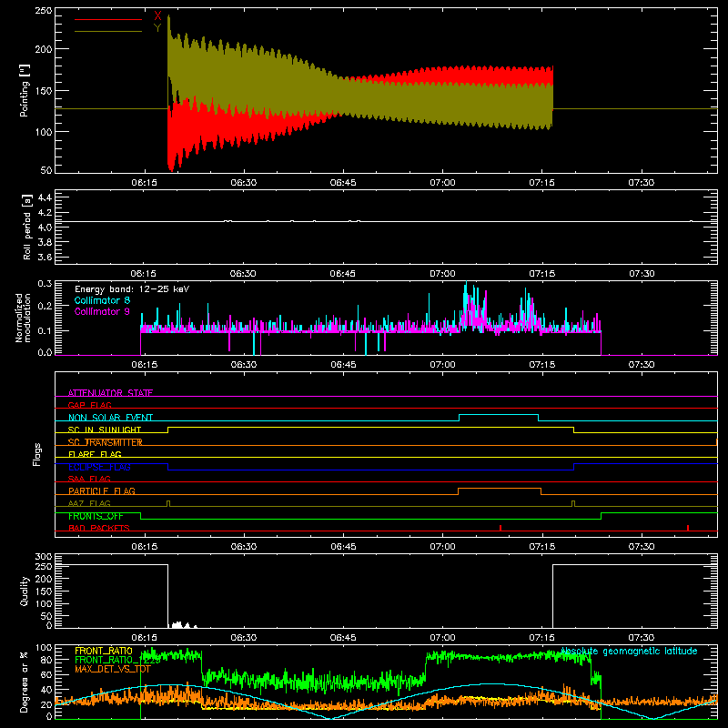
Task: Click the ATTENUATOR_STATE flag label
Action: tap(110, 393)
